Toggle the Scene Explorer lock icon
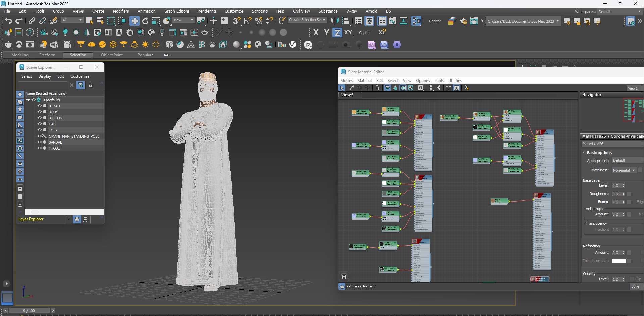The height and width of the screenshot is (316, 644). [x=91, y=85]
